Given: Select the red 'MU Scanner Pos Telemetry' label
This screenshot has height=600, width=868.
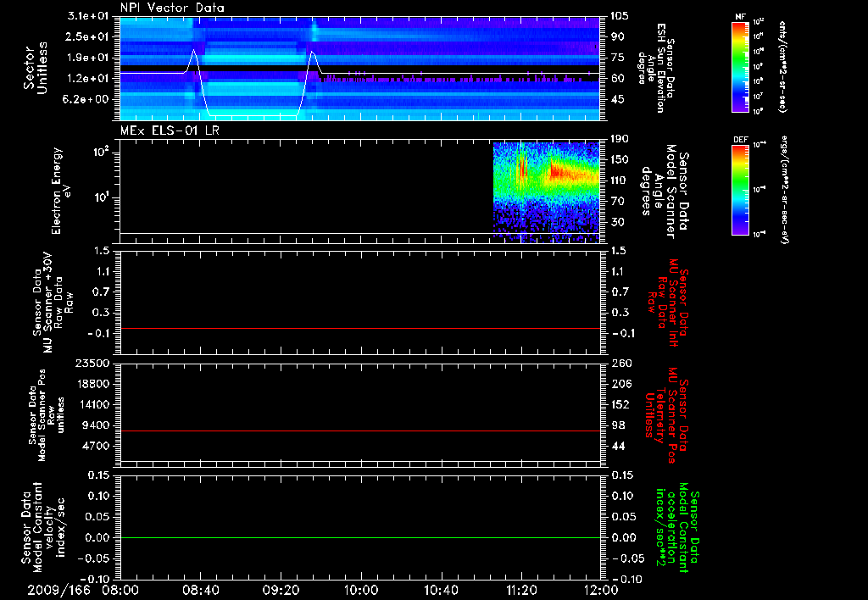Looking at the screenshot, I should point(665,415).
